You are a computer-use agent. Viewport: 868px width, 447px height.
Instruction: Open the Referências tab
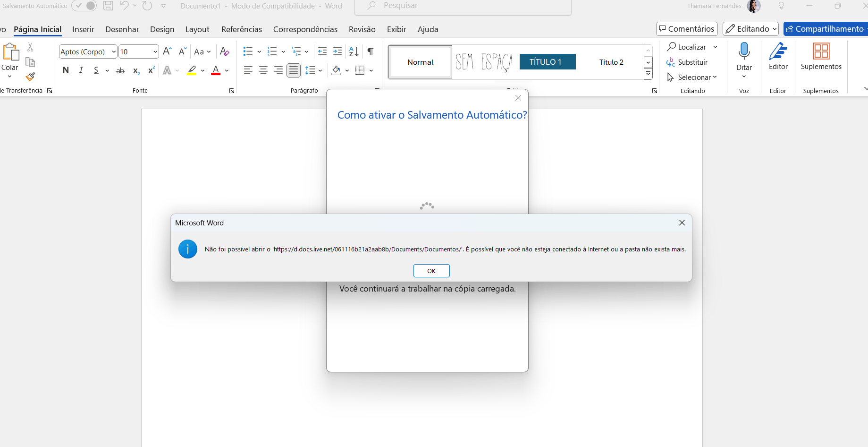242,29
